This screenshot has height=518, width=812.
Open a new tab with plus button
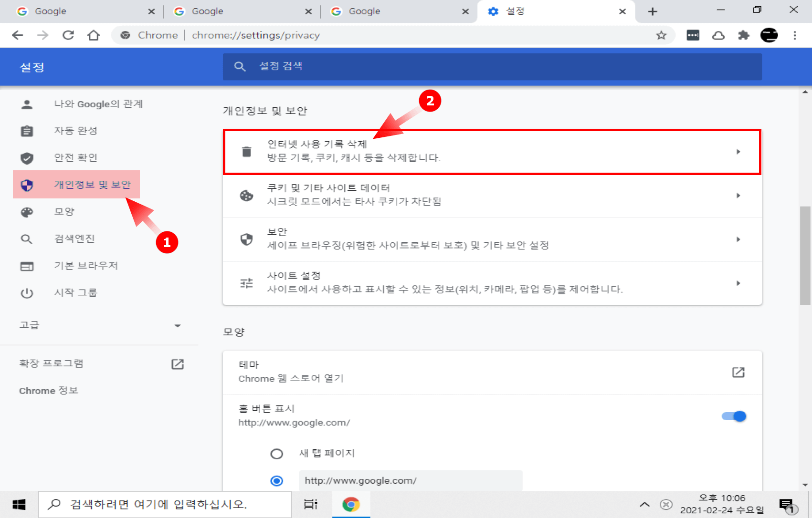click(653, 11)
